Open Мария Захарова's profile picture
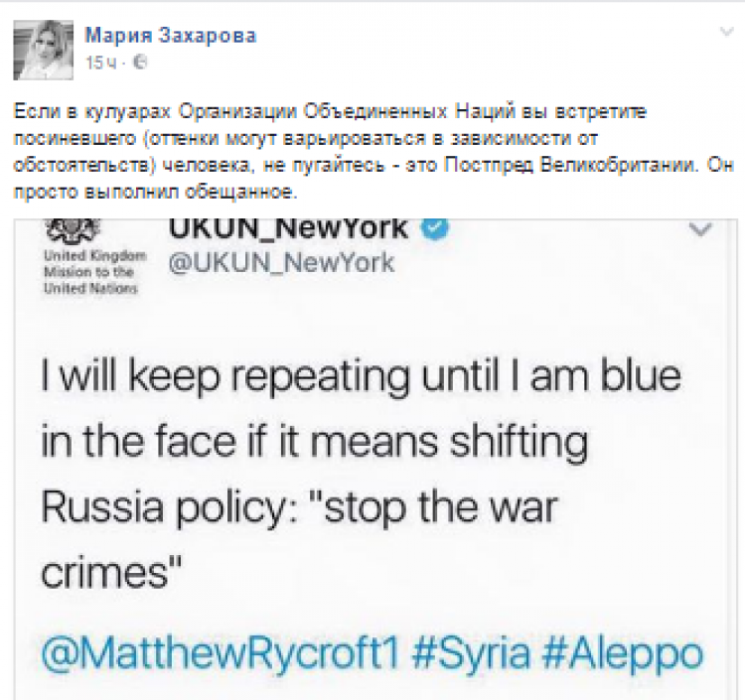Screen dimensions: 745x700 tap(44, 50)
